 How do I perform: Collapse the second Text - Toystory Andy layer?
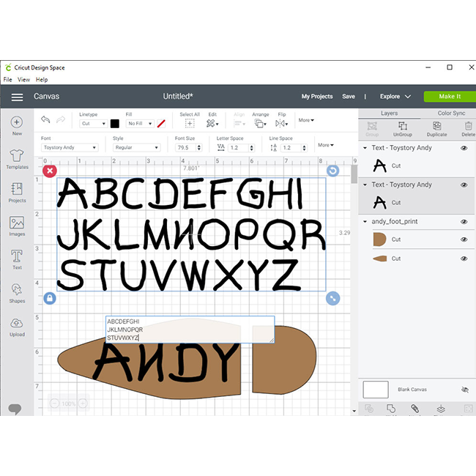pos(365,185)
